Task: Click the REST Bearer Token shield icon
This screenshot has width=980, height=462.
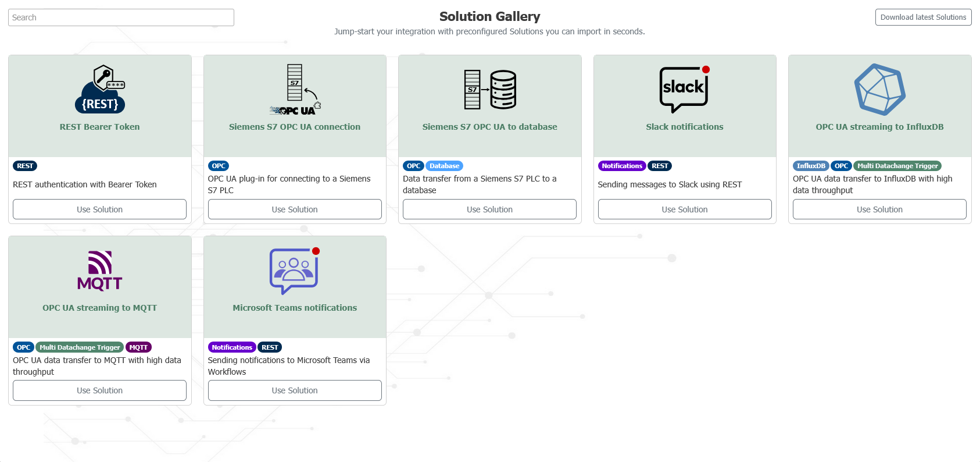Action: coord(100,89)
